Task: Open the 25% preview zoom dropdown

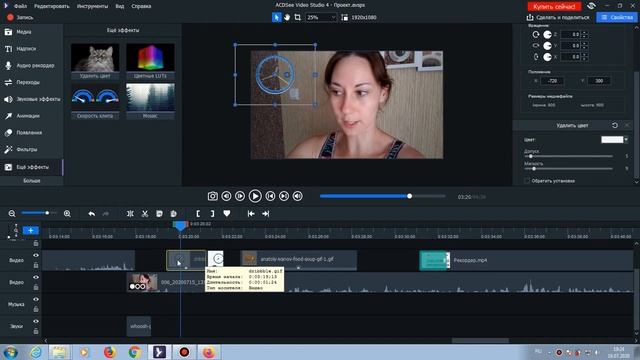Action: 321,18
